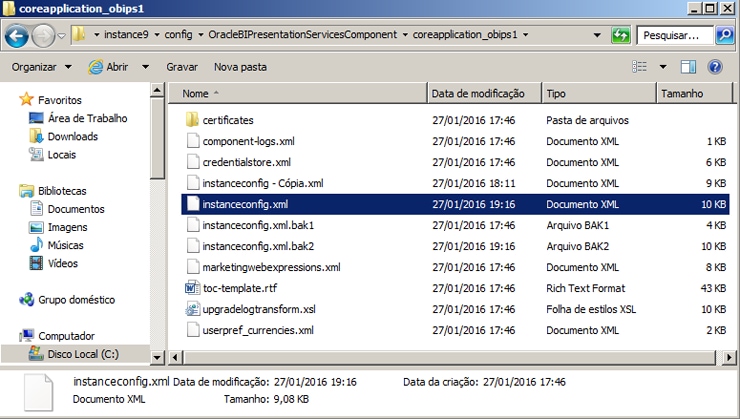Go to OracleBIPresentationServicesComponent breadcrumb
This screenshot has height=419, width=740.
point(303,34)
